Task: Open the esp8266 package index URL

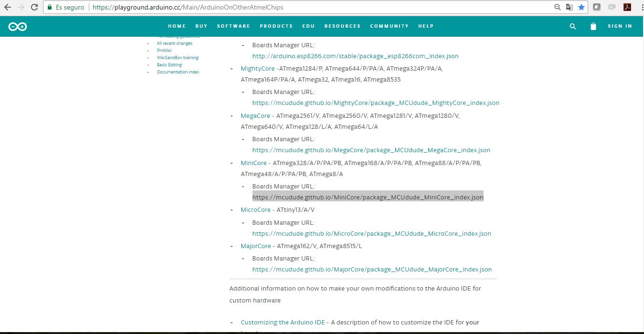Action: click(355, 56)
